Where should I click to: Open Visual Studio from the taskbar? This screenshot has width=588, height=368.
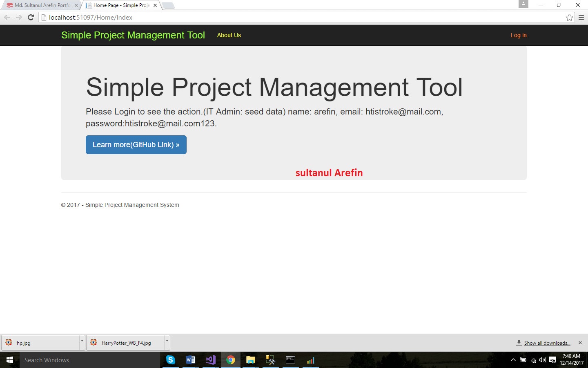210,360
